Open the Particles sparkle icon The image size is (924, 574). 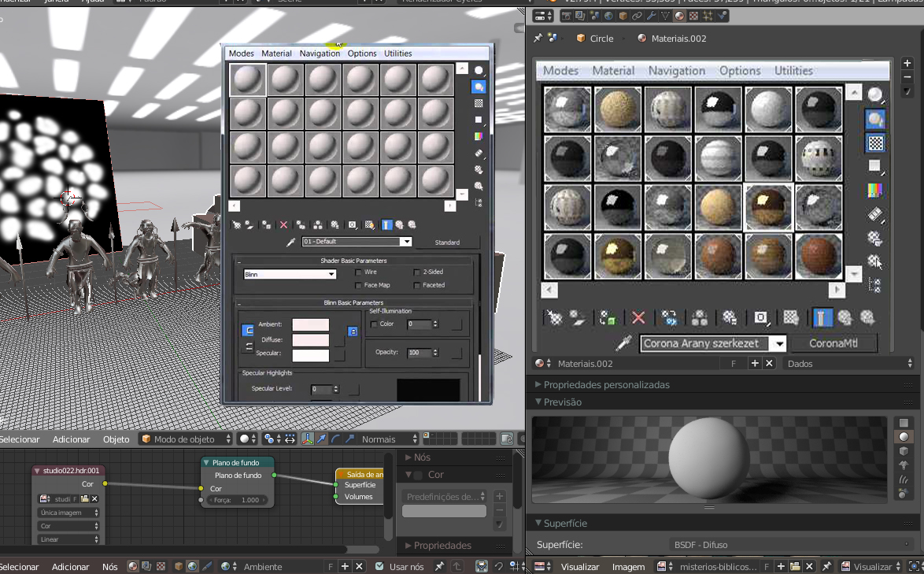point(708,16)
